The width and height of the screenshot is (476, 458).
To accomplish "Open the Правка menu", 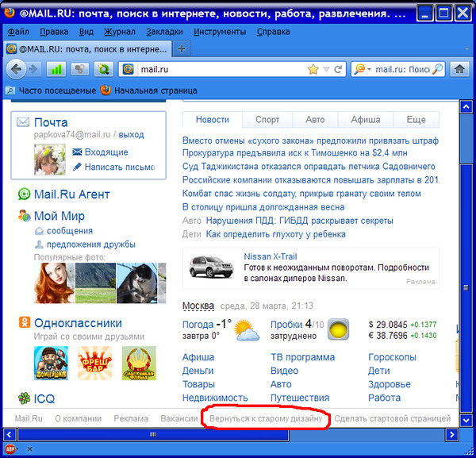I will pos(54,32).
